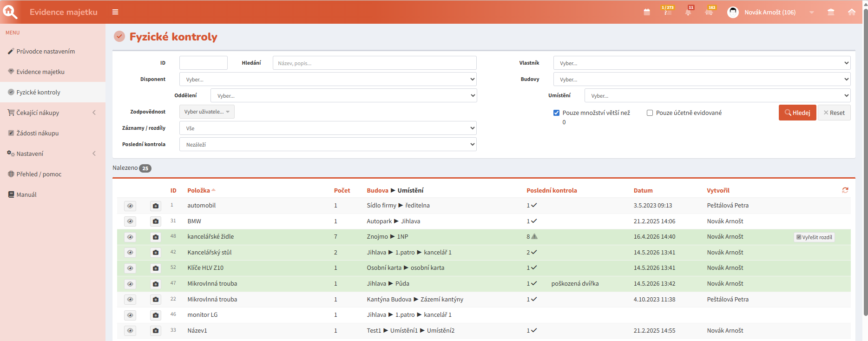868x341 pixels.
Task: Click the Novák Arnošt user avatar
Action: (x=733, y=12)
